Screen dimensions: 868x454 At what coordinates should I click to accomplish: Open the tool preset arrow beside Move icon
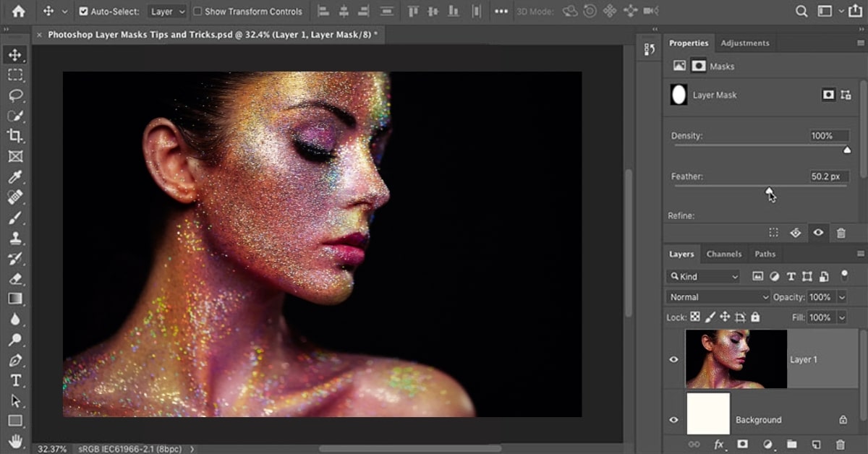64,12
